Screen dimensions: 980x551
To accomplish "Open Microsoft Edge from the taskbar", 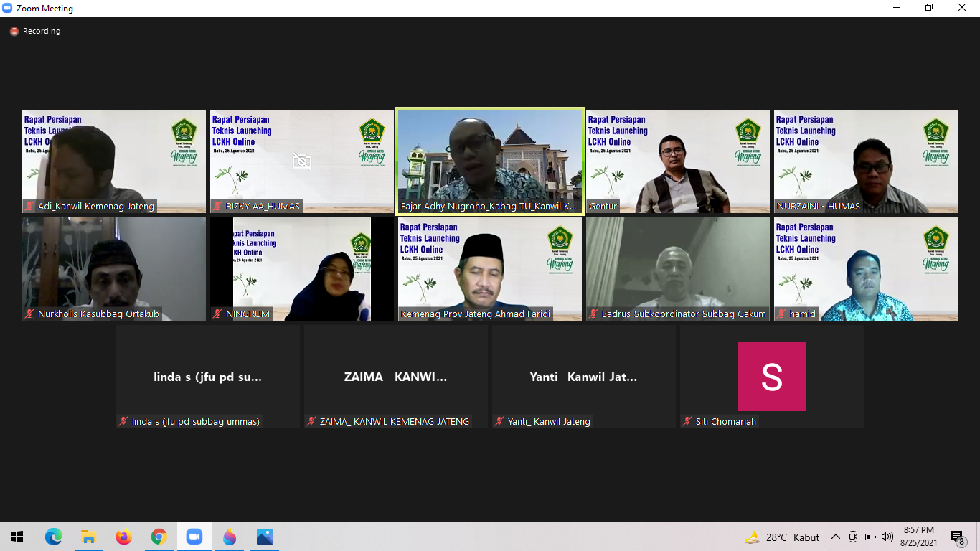I will 54,537.
